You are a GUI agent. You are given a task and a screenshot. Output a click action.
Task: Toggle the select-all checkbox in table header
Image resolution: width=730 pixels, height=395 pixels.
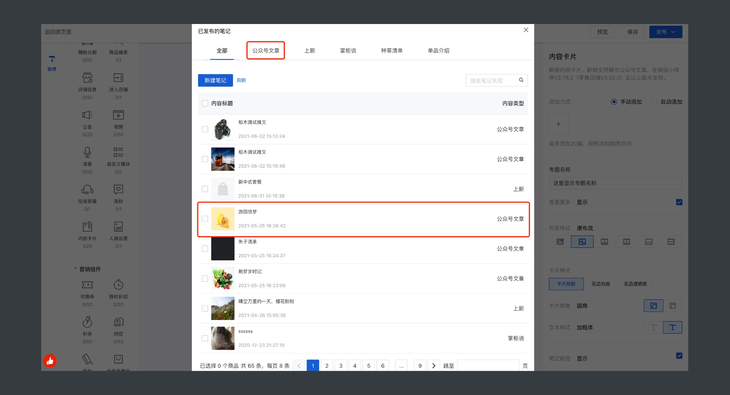point(205,103)
